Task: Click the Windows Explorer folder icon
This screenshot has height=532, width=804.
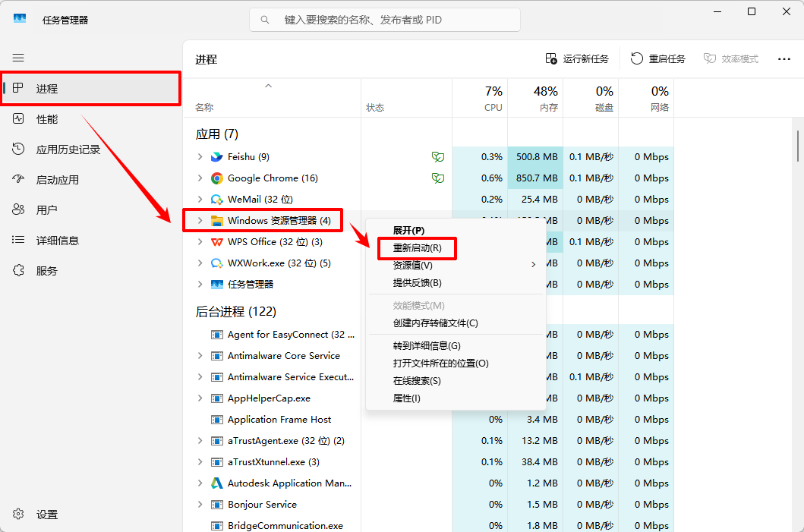Action: click(x=217, y=221)
